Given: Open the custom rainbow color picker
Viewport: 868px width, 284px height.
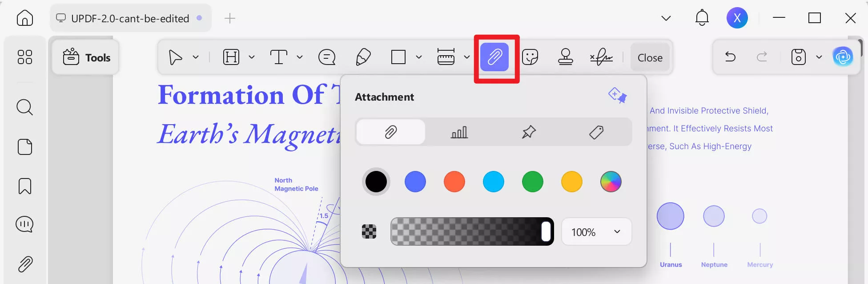Looking at the screenshot, I should coord(611,182).
